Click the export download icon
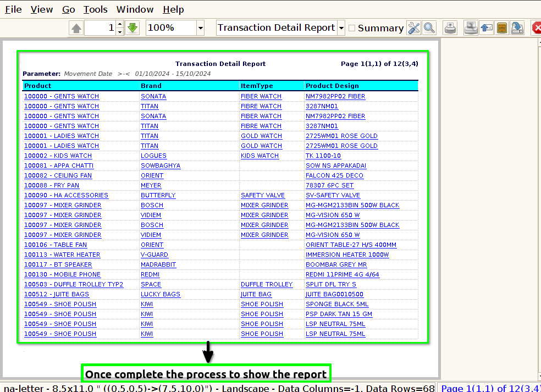 [x=517, y=28]
